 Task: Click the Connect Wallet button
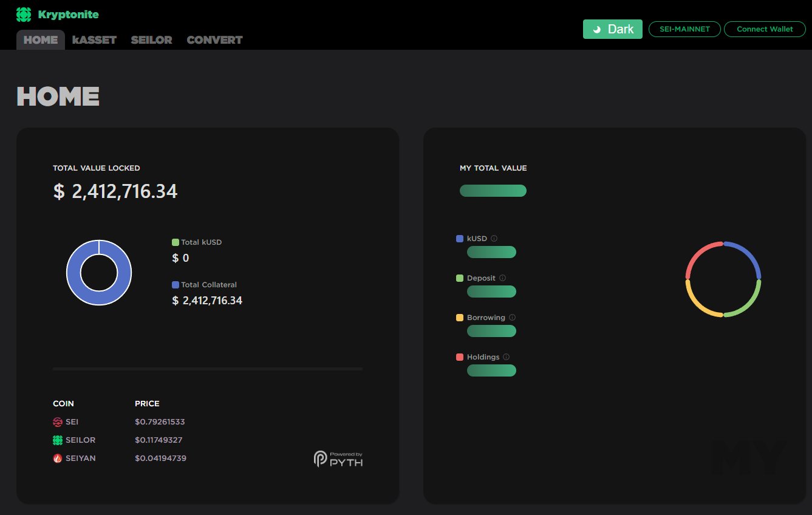click(765, 29)
